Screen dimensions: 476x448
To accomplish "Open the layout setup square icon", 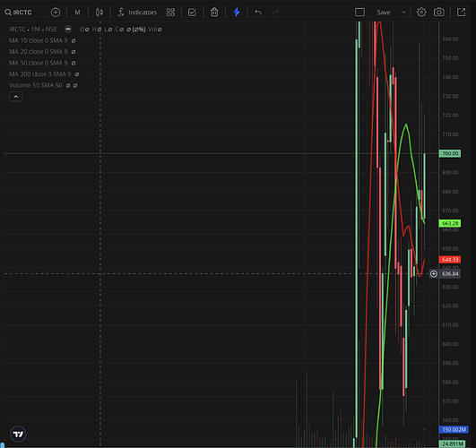I will [359, 13].
